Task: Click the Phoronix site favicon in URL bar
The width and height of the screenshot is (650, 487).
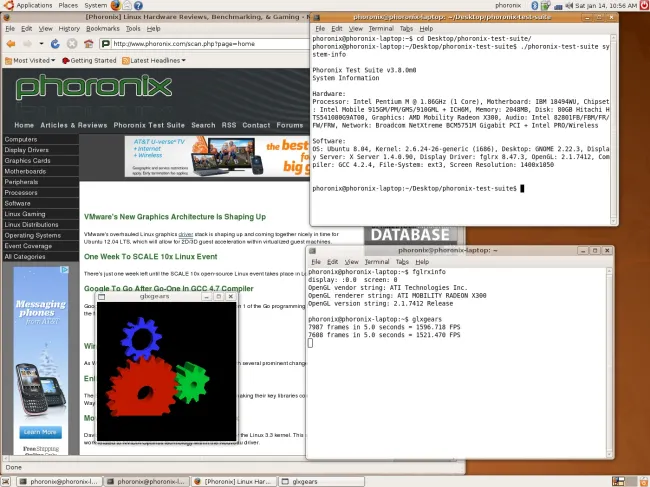Action: (106, 44)
